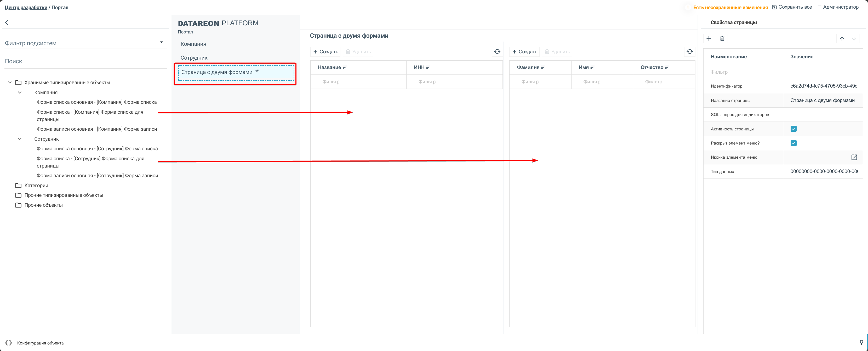Click the pin icon at bottom right

click(861, 342)
